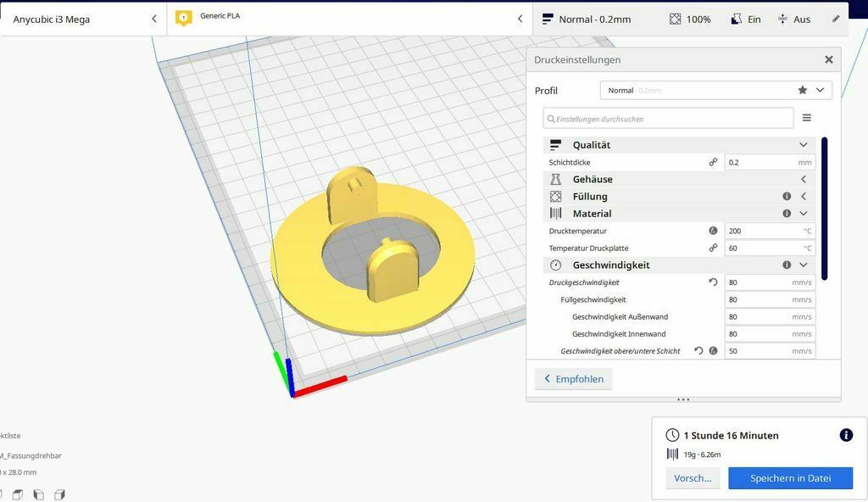This screenshot has width=868, height=502.
Task: Collapse the Qualität section
Action: (802, 144)
